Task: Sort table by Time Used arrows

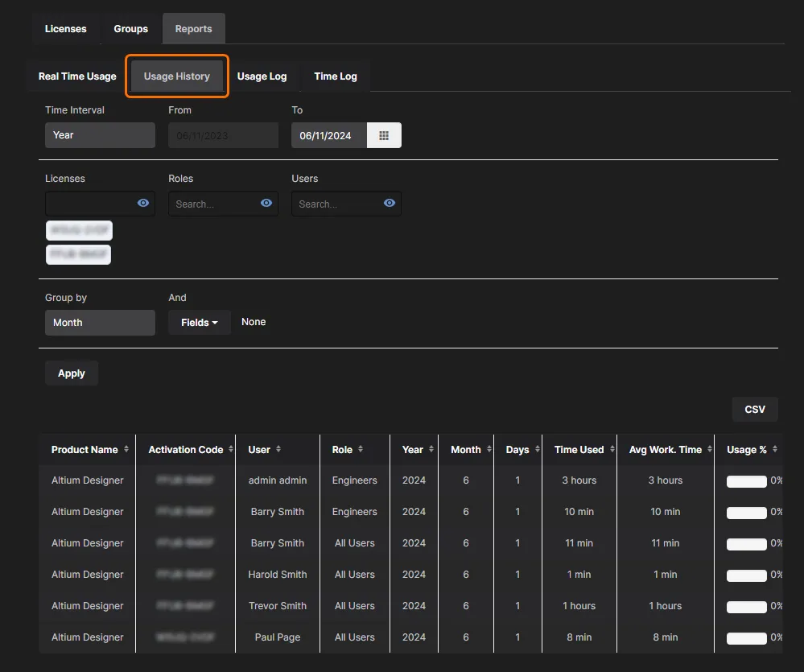Action: (612, 449)
